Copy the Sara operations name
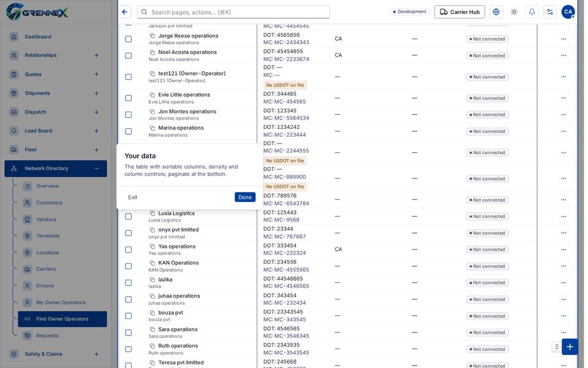588x368 pixels. pos(153,329)
